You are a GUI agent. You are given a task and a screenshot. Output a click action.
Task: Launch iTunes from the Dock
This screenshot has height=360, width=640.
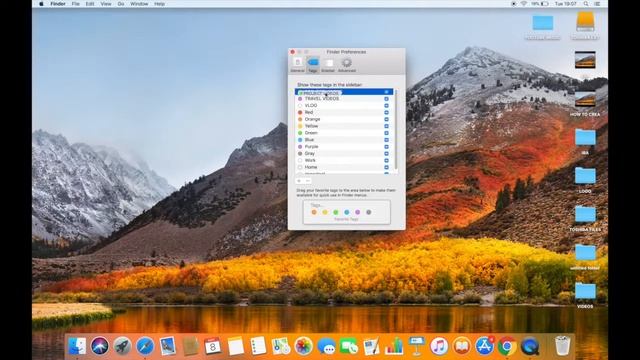coord(439,346)
